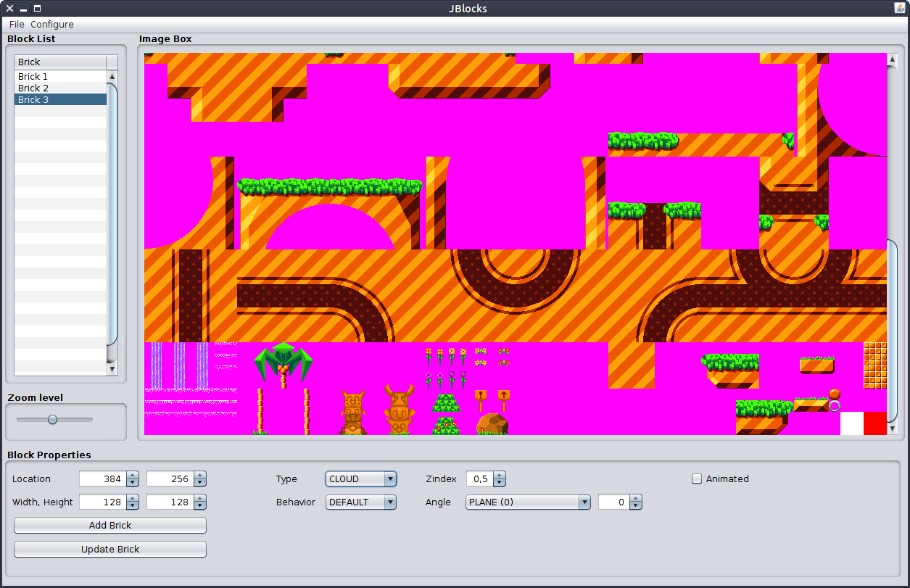The image size is (910, 588).
Task: Increase the angle value spinner
Action: (635, 498)
